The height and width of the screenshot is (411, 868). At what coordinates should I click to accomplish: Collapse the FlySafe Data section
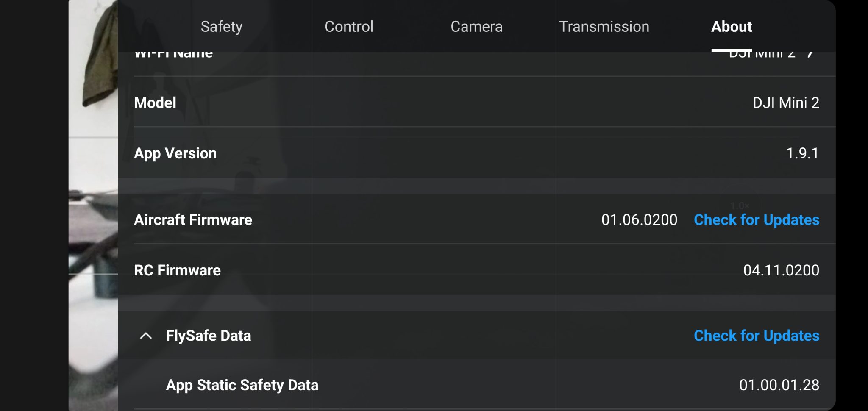[x=146, y=335]
